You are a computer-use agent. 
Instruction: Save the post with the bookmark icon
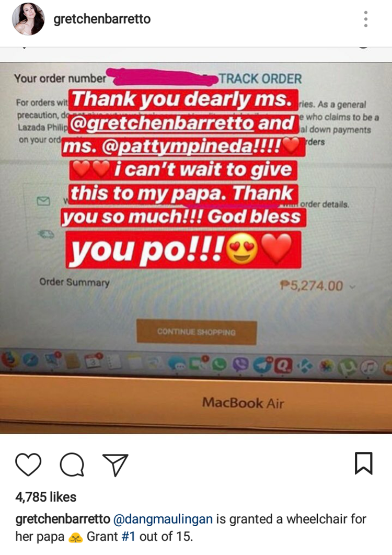click(364, 463)
